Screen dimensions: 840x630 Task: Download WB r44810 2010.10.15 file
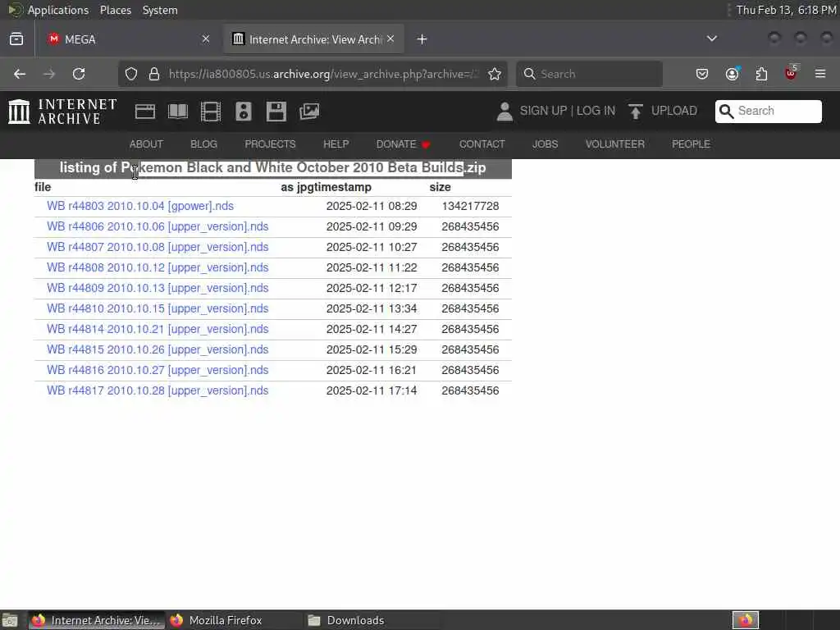(x=157, y=308)
